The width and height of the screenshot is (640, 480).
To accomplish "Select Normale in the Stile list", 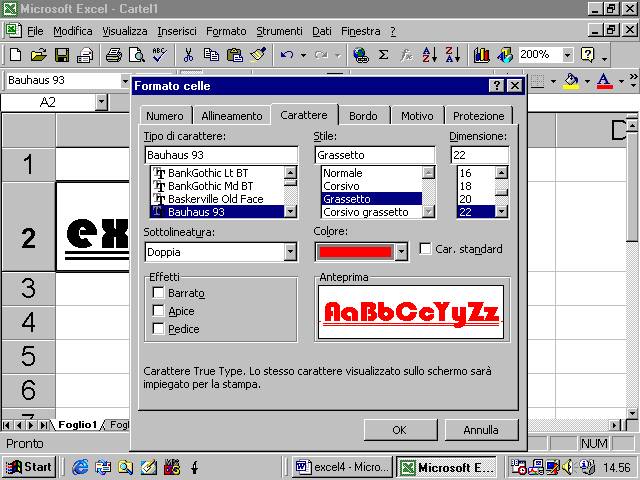I will (371, 173).
